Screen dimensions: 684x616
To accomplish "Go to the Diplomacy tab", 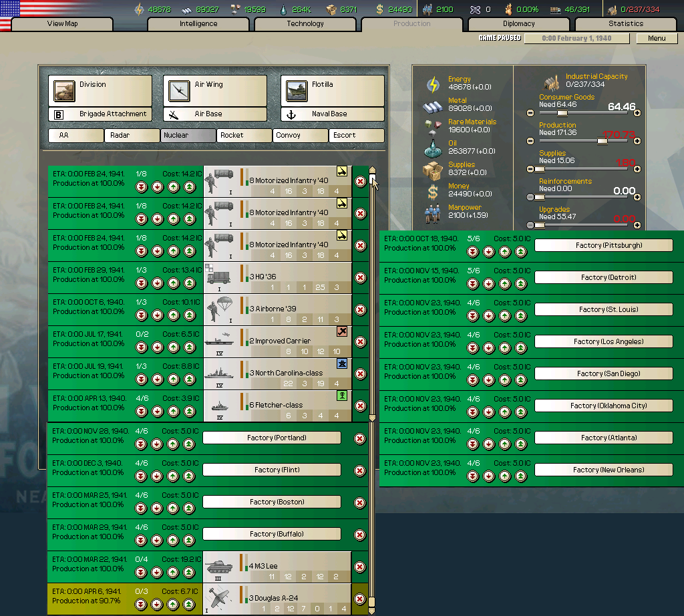I will click(518, 24).
